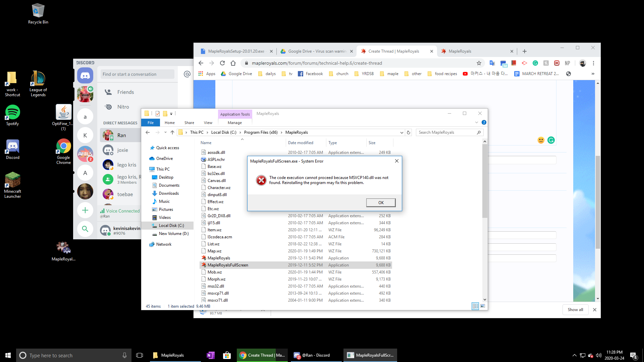Open maple bookmark folder
The height and width of the screenshot is (362, 644).
click(389, 74)
